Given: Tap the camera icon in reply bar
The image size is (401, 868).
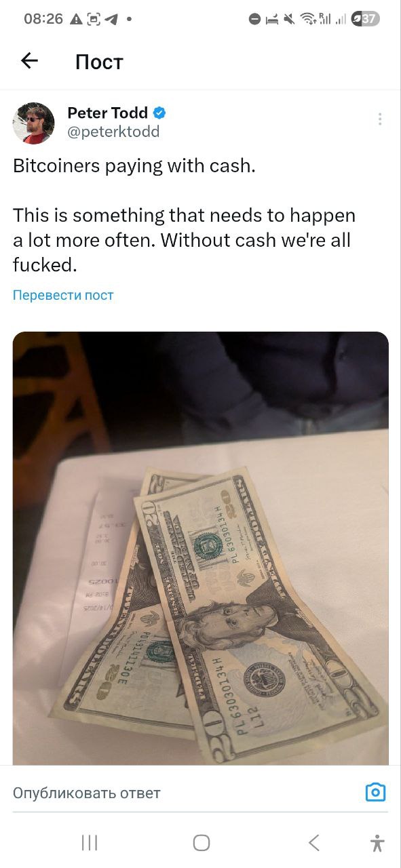Looking at the screenshot, I should click(x=375, y=792).
